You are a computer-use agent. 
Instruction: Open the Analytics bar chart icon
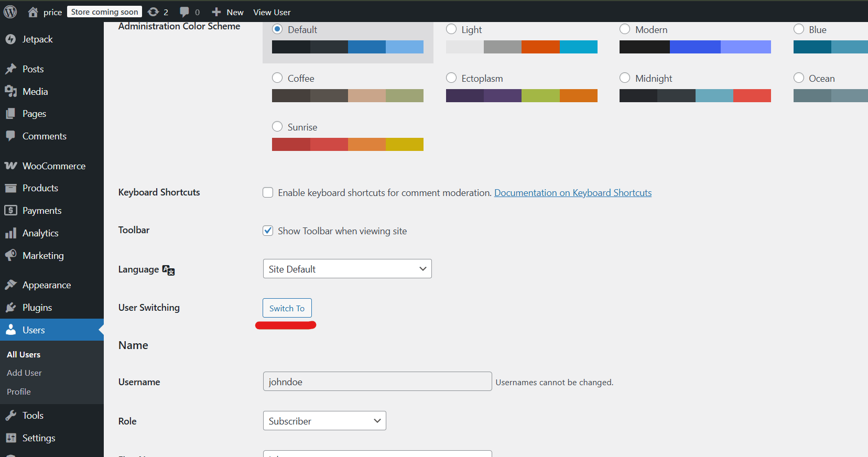point(10,233)
